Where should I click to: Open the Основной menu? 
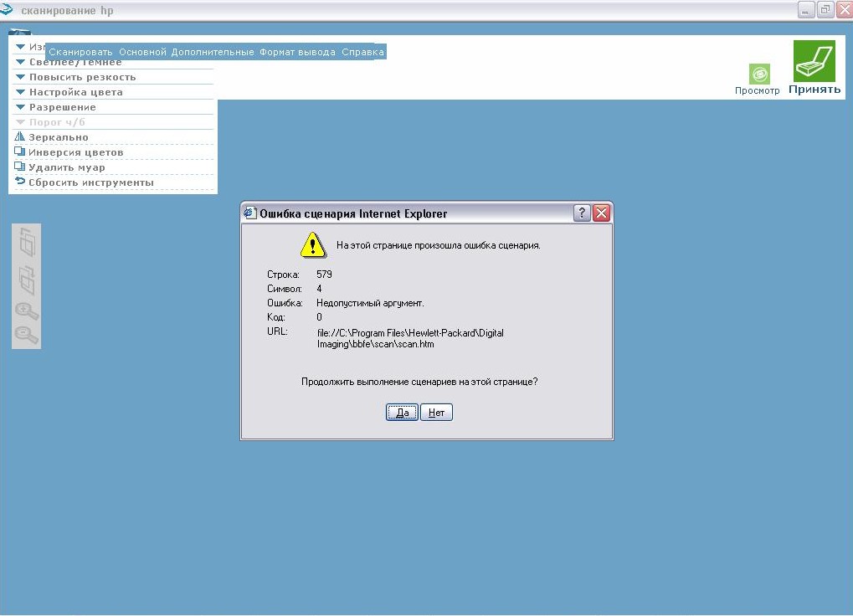pyautogui.click(x=142, y=52)
